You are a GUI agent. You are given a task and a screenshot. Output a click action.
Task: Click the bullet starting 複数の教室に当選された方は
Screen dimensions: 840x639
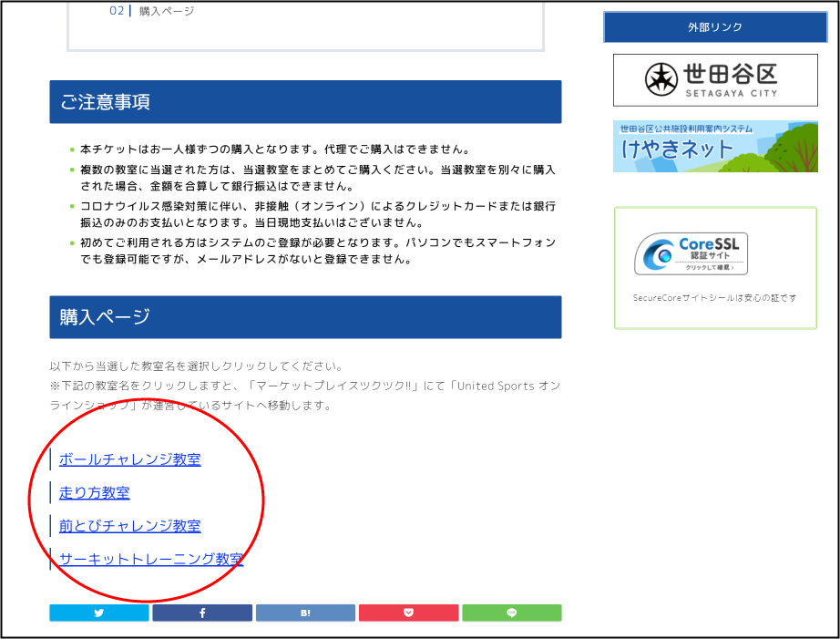[318, 178]
